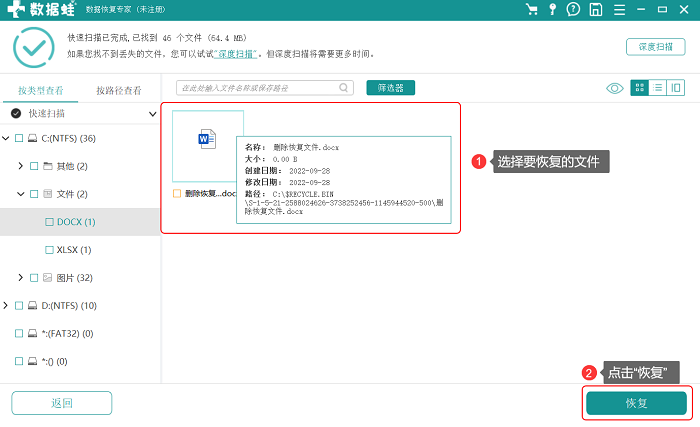Image resolution: width=700 pixels, height=427 pixels.
Task: Click the search magnifier icon
Action: [x=343, y=88]
